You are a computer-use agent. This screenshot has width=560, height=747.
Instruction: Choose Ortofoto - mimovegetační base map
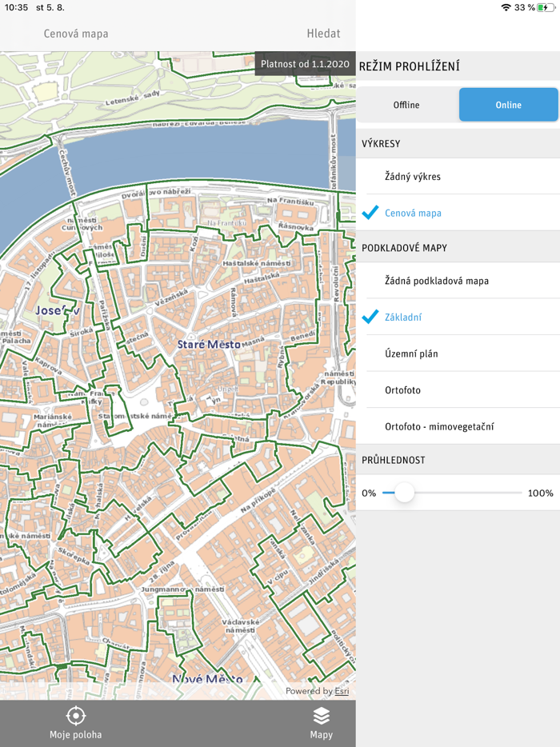coord(458,426)
